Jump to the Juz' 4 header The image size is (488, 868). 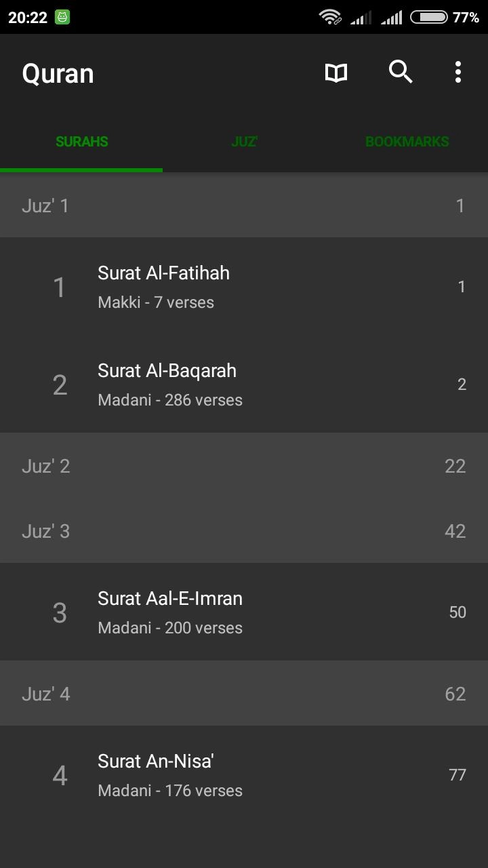244,694
